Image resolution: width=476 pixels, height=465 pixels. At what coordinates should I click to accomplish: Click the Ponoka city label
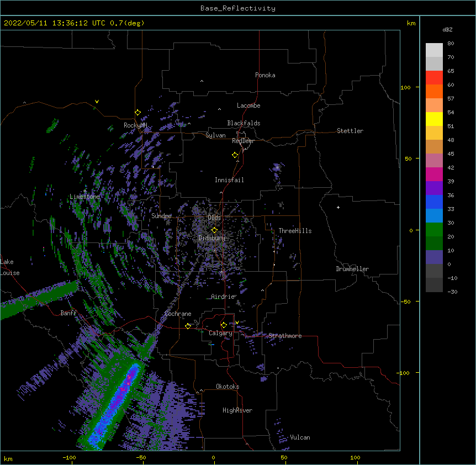(265, 75)
